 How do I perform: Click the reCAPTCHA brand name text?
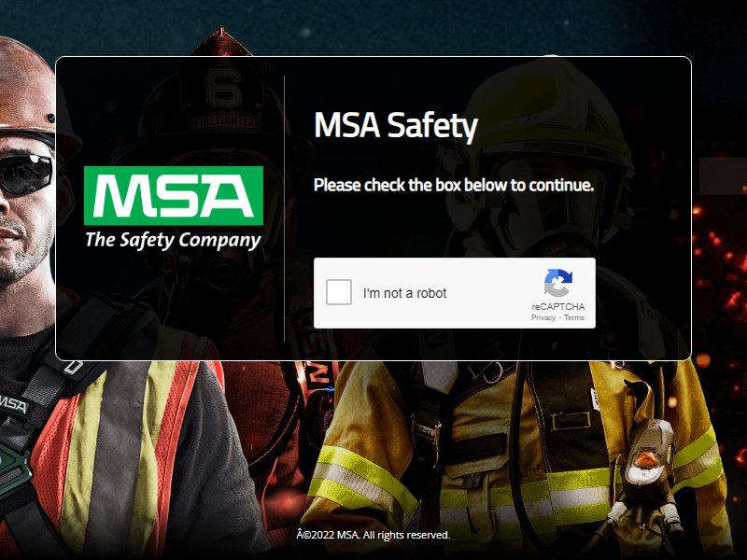click(x=557, y=307)
